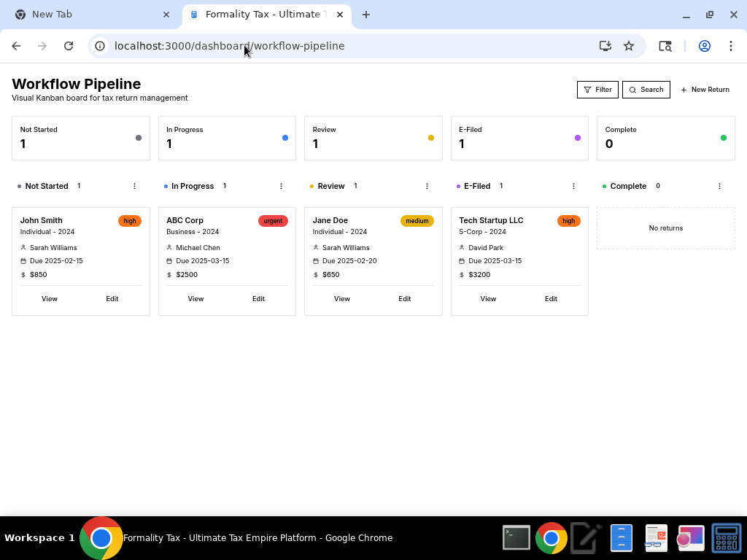Click the assignee icon showing David Park
The width and height of the screenshot is (747, 560).
461,247
